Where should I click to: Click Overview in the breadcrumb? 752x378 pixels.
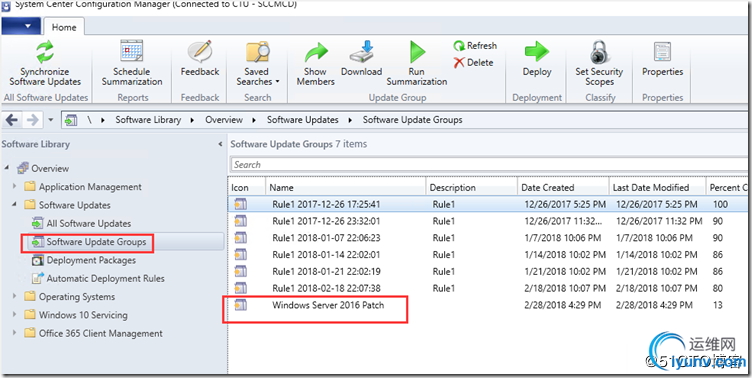(x=224, y=120)
